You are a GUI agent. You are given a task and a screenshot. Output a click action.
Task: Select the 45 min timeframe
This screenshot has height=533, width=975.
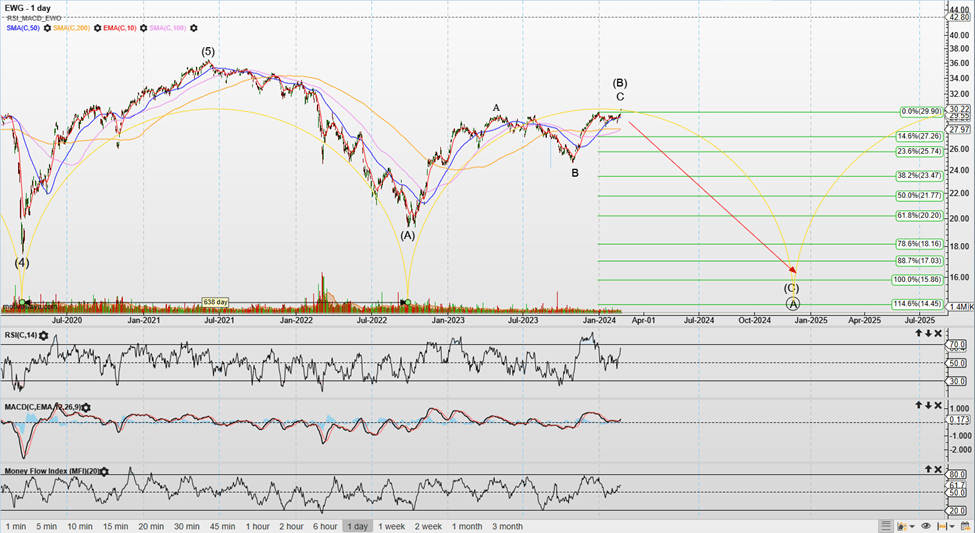point(223,526)
